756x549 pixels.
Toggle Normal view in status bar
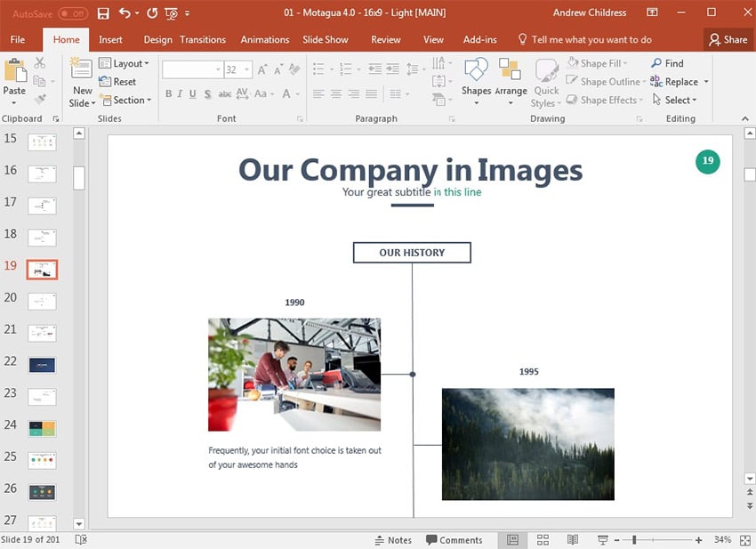513,540
